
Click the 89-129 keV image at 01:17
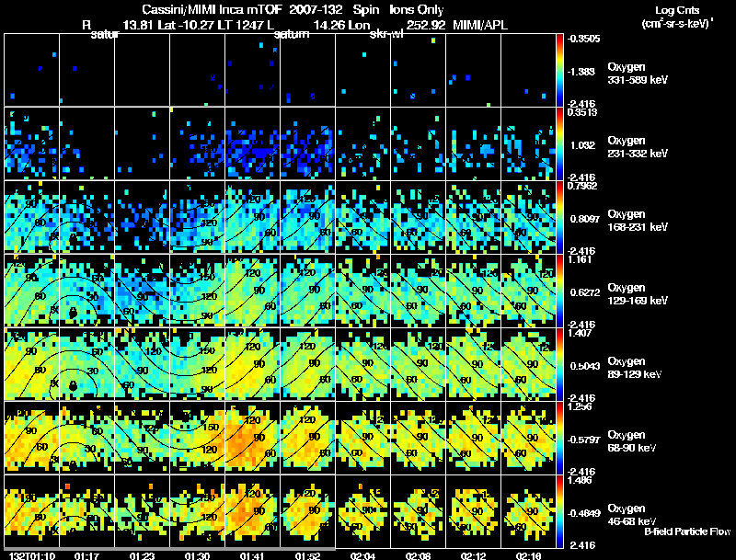click(x=86, y=364)
